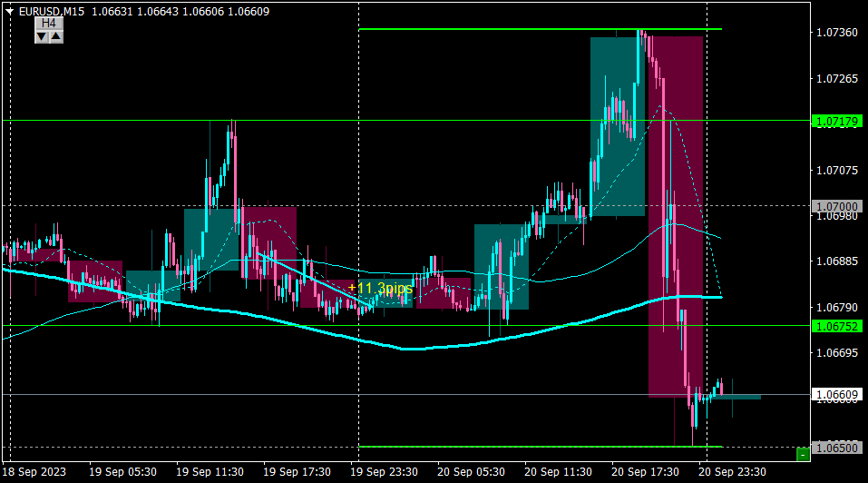Click the 19 Sep 23:30 time axis label
Viewport: 868px width, 483px height.
tap(384, 472)
